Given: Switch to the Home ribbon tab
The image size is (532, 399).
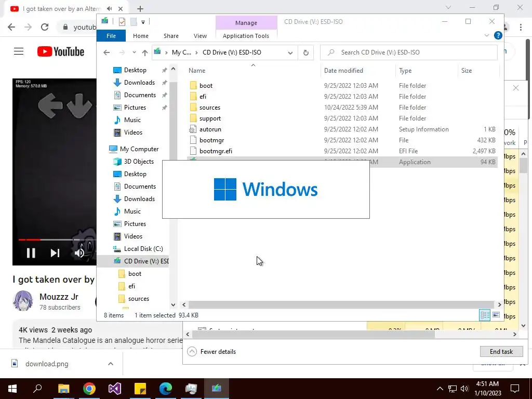Looking at the screenshot, I should tap(140, 36).
